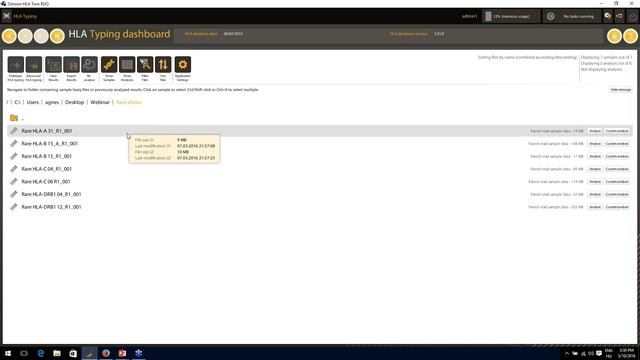The height and width of the screenshot is (360, 640).
Task: Toggle the Show Samples DNA icon
Action: pos(109,64)
